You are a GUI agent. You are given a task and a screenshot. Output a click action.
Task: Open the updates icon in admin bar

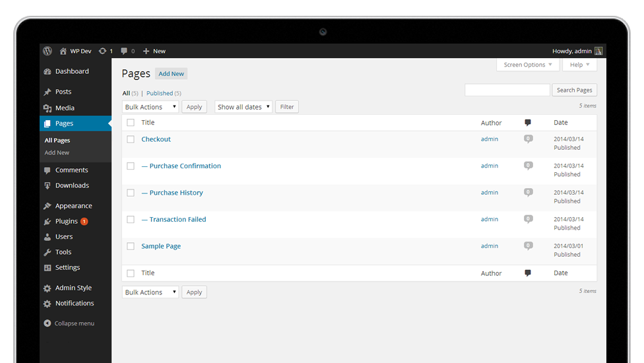(x=102, y=51)
